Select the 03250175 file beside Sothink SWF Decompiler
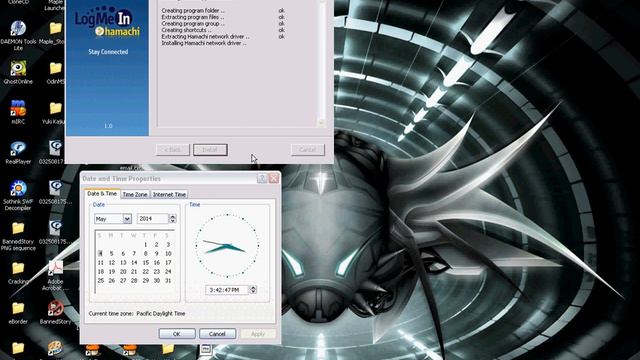 point(56,188)
